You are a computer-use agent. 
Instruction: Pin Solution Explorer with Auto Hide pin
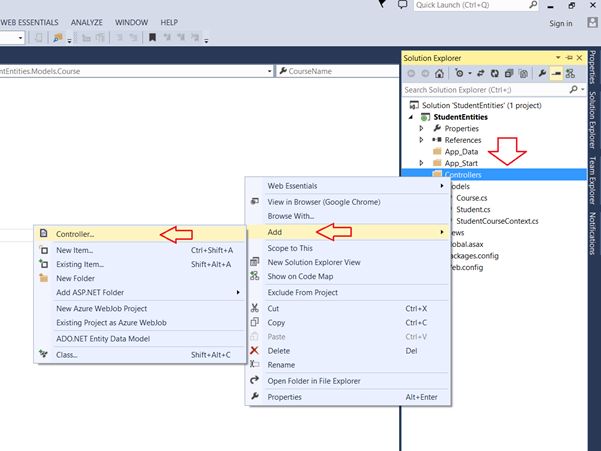point(569,58)
